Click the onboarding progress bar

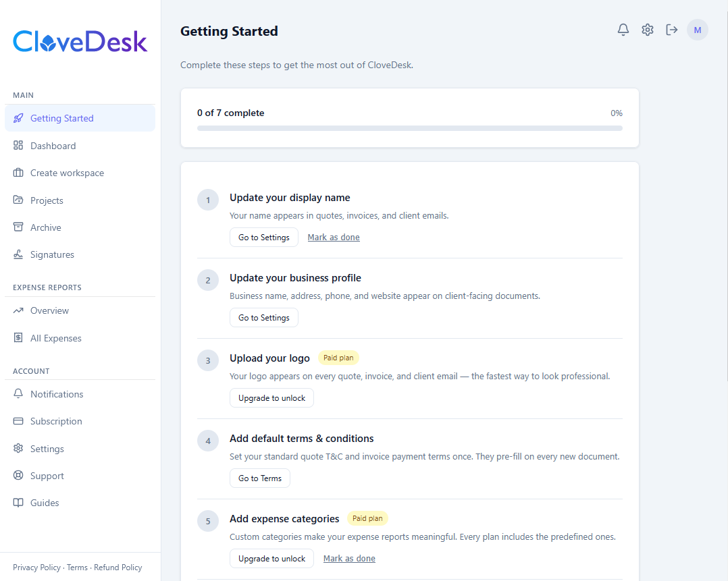point(409,128)
